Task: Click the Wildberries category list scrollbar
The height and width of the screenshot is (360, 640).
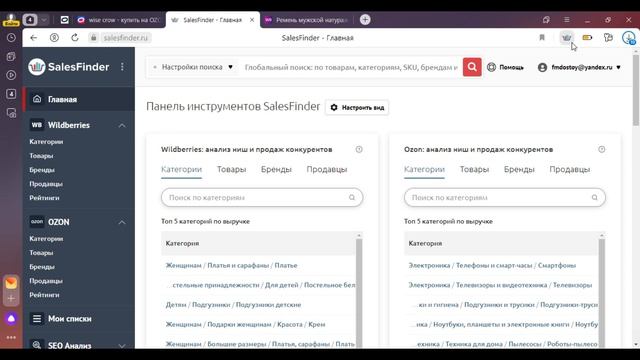Action: tap(359, 292)
